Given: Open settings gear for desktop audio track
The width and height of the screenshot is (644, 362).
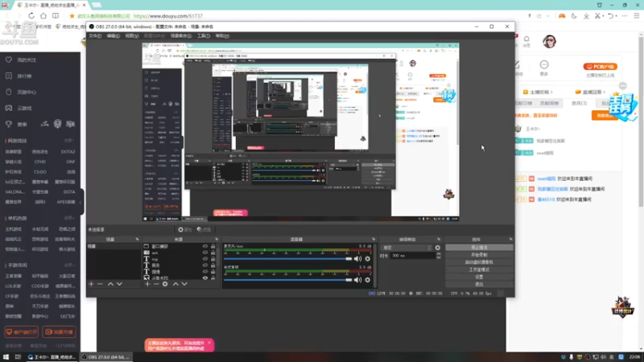Looking at the screenshot, I should coord(368,280).
